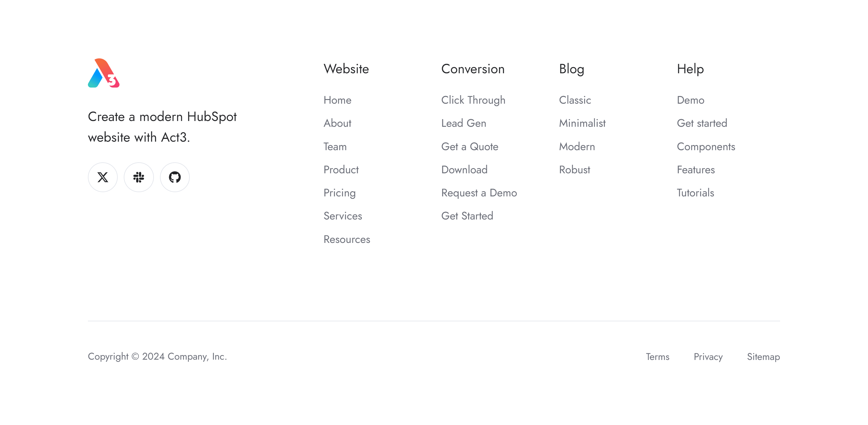Open the X (Twitter) social icon
Image resolution: width=868 pixels, height=425 pixels.
103,177
